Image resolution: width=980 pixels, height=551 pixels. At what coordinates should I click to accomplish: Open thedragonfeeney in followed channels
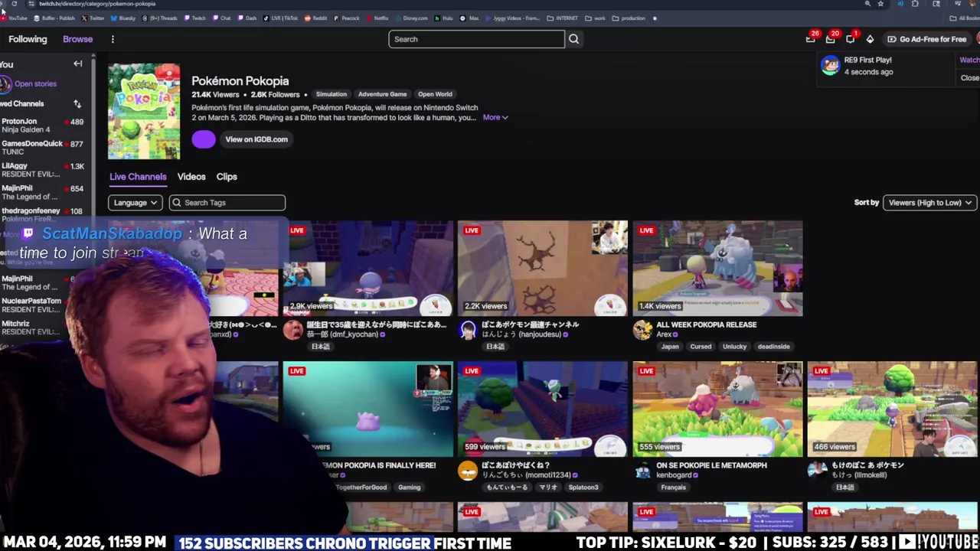click(42, 214)
